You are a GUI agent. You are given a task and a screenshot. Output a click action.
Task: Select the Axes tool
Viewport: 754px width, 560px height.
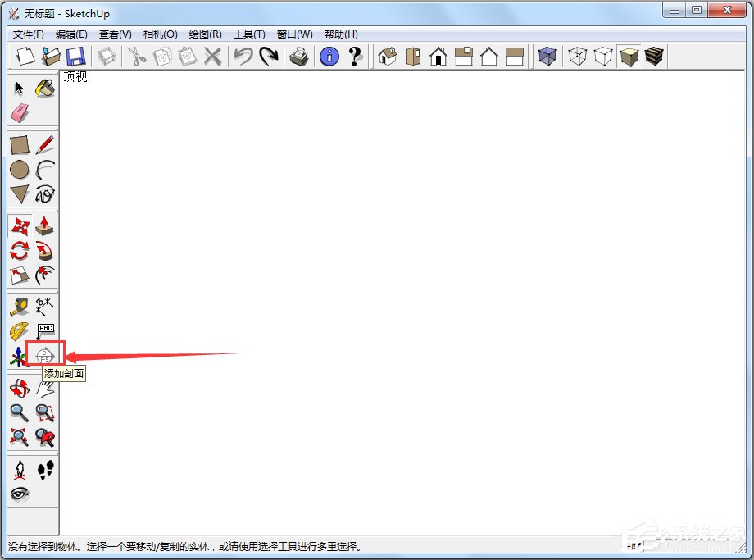18,357
